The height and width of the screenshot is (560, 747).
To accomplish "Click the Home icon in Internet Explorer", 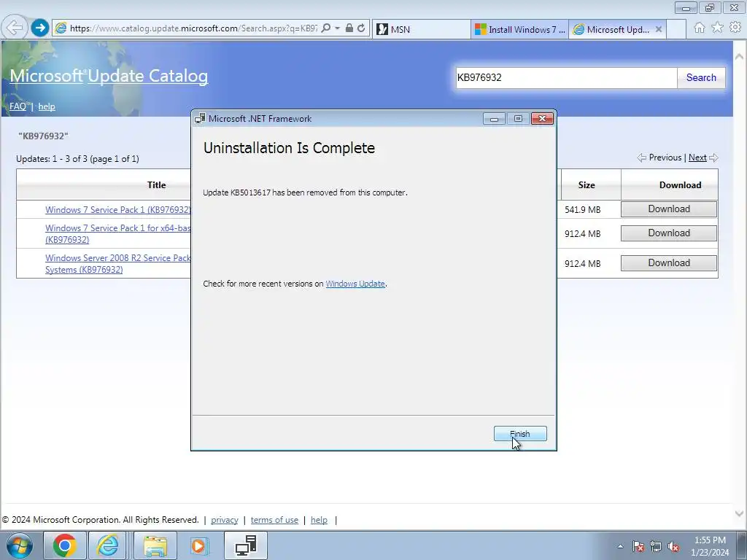I will coord(700,28).
